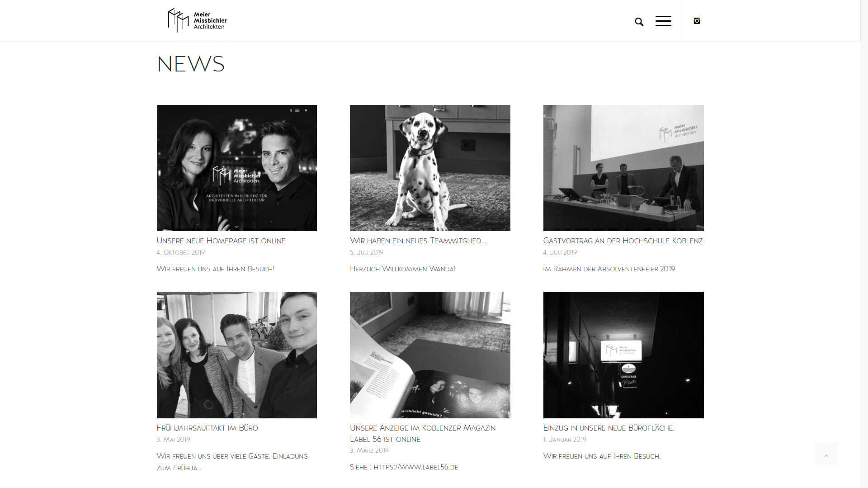Open the hamburger menu
868x488 pixels.
pyautogui.click(x=663, y=21)
